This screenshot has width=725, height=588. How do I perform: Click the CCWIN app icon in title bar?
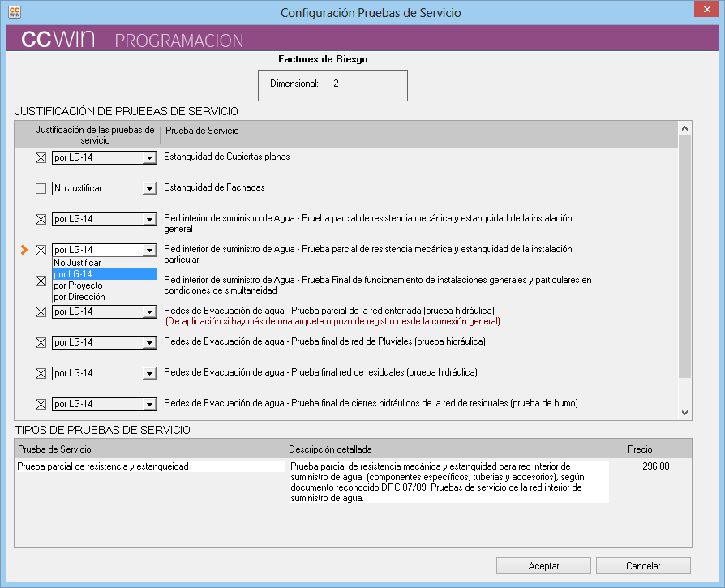click(x=14, y=12)
